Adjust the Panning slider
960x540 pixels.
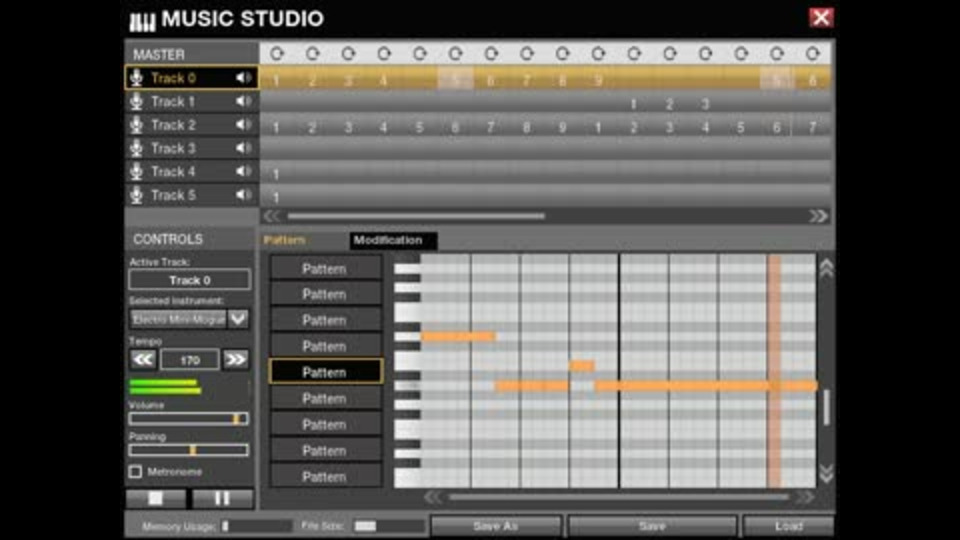(189, 451)
